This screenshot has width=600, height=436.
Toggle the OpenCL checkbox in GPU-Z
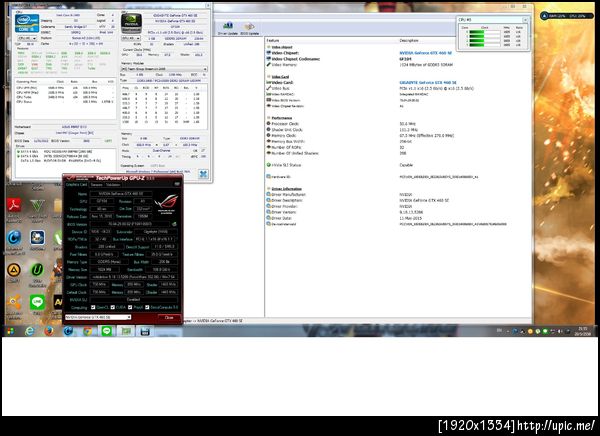coord(93,307)
